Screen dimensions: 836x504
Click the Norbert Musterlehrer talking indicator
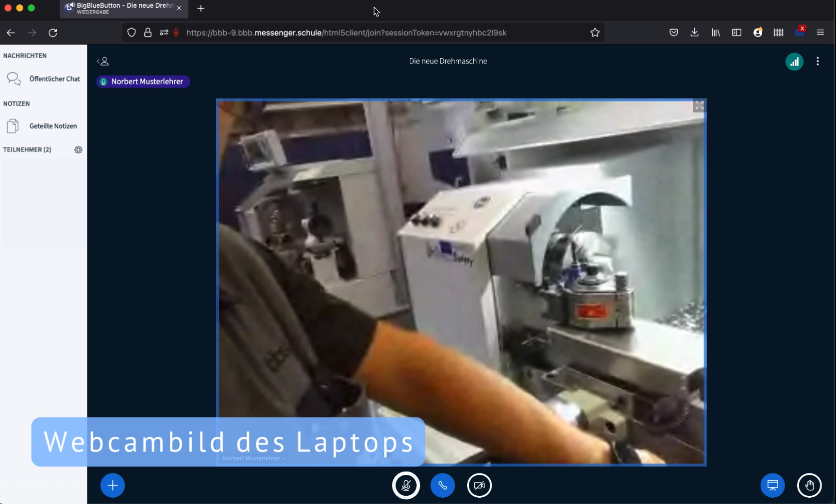143,82
